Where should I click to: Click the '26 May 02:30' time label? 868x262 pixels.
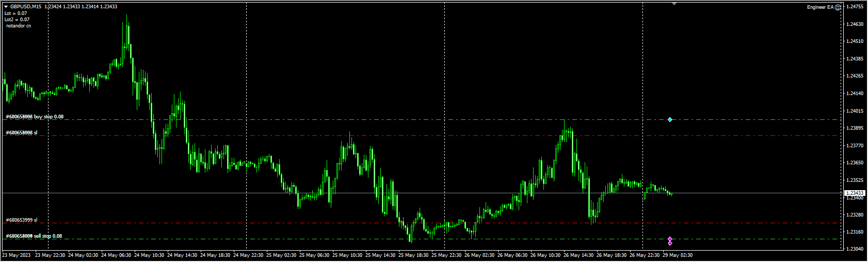pos(479,255)
